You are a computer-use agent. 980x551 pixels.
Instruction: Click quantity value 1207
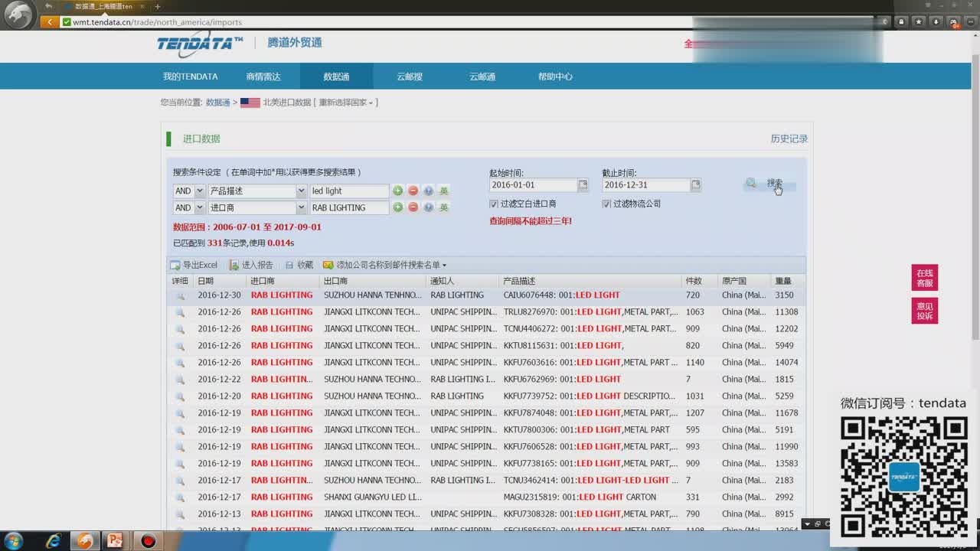[x=694, y=413]
